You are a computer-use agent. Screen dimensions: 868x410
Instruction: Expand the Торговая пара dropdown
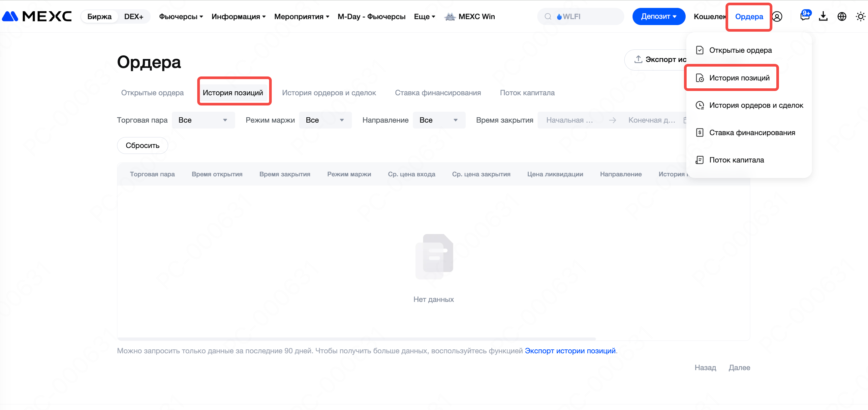pyautogui.click(x=203, y=120)
